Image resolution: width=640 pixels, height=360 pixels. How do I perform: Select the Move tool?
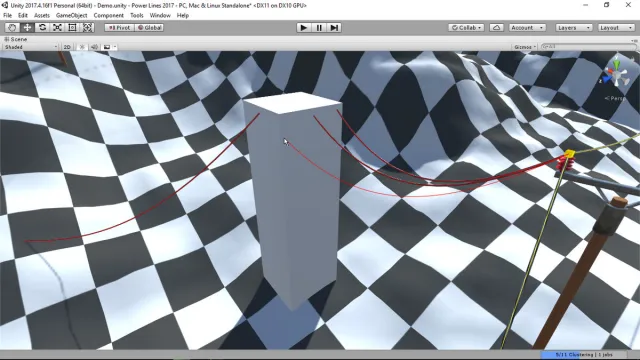point(27,27)
